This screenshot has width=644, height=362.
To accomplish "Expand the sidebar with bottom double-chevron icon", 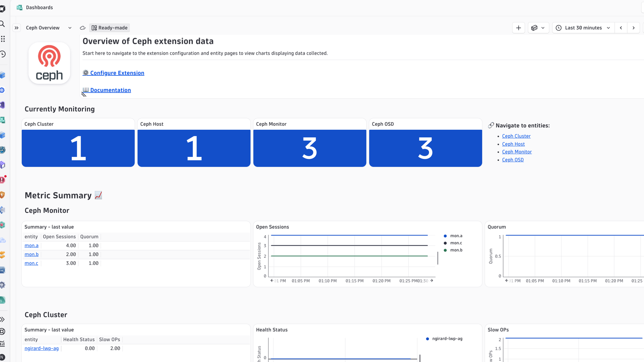I will 2,319.
